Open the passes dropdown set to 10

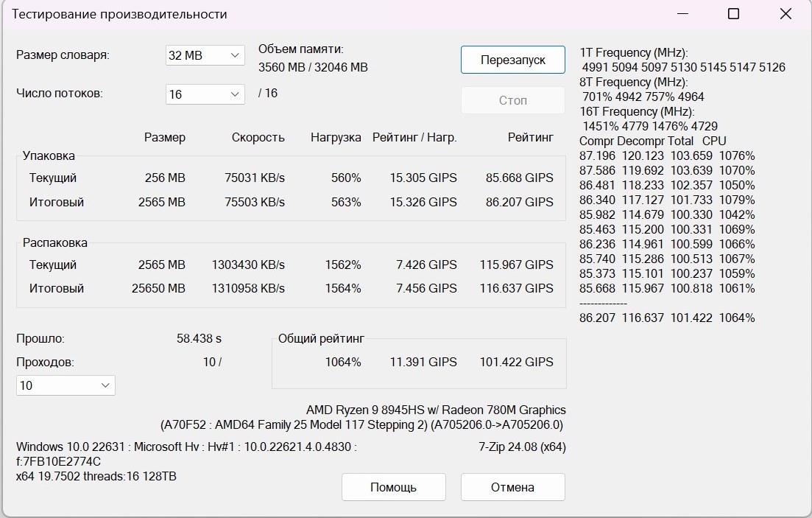click(x=66, y=385)
